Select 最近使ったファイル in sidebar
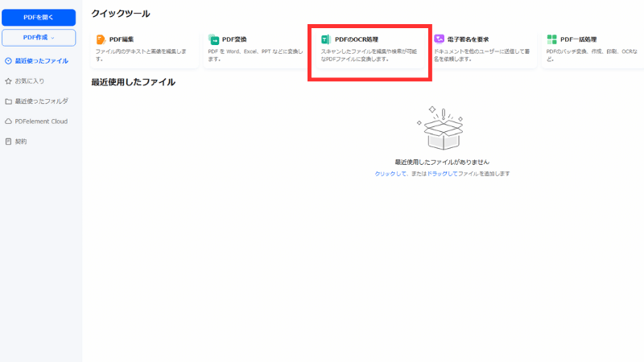644x362 pixels. pyautogui.click(x=37, y=61)
